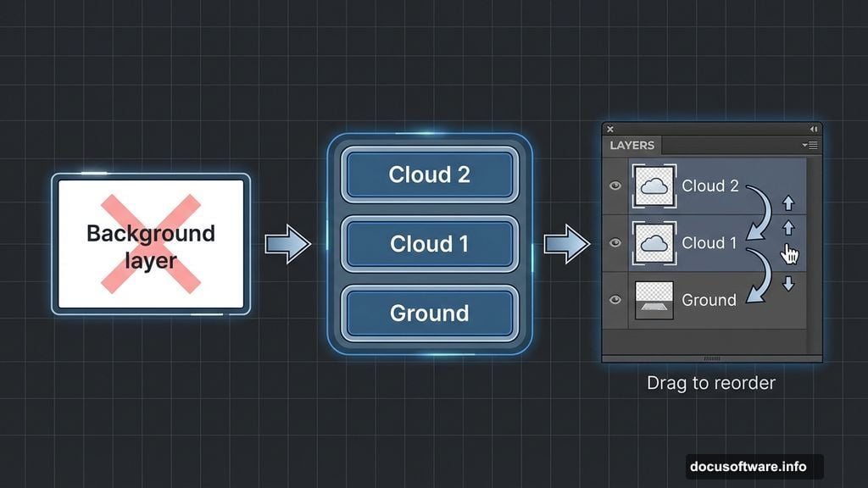Click the down arrow beside Ground

[789, 285]
